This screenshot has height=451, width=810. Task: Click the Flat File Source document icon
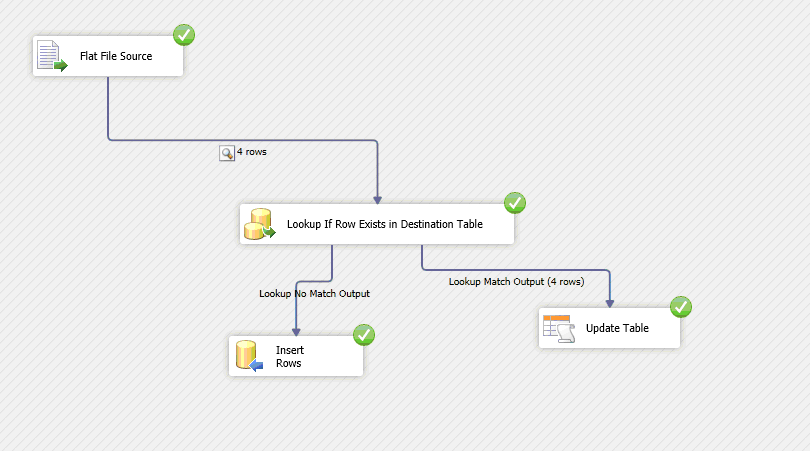(51, 56)
